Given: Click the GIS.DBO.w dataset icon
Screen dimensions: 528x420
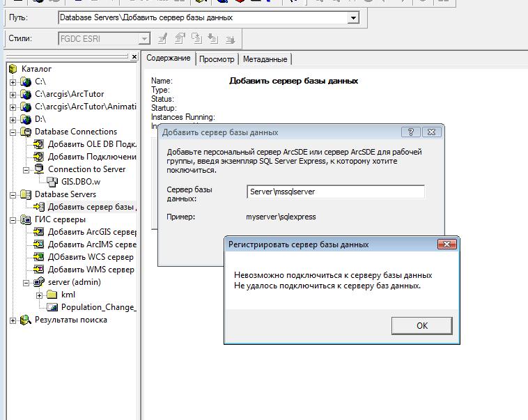Looking at the screenshot, I should 52,182.
